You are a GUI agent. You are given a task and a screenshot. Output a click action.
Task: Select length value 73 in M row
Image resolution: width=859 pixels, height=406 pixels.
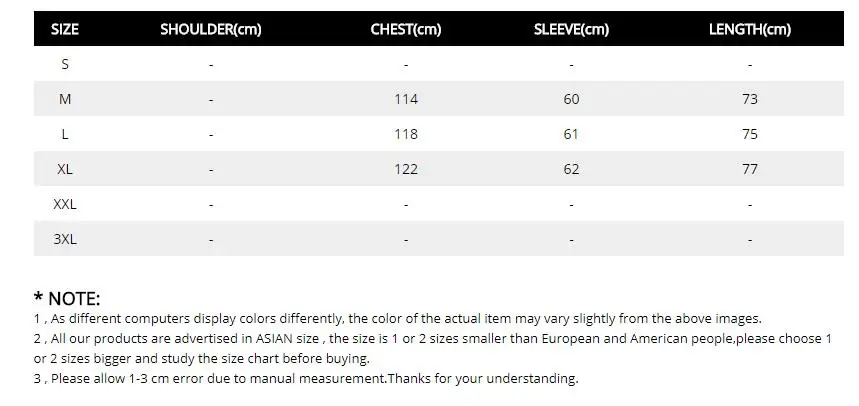coord(749,99)
